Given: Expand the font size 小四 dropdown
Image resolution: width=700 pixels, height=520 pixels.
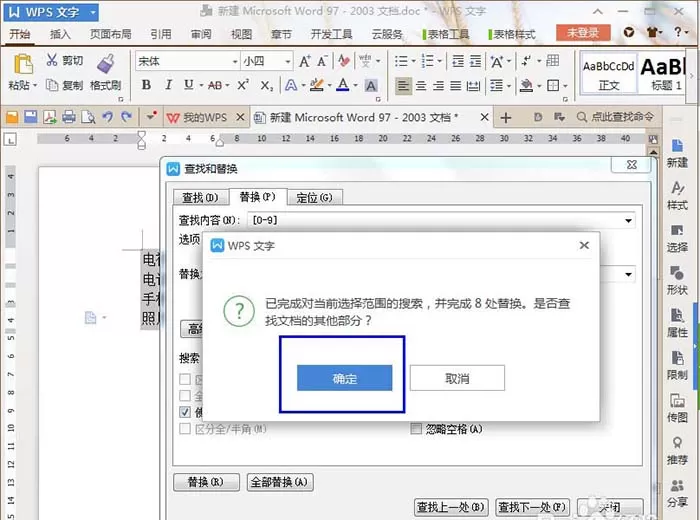Looking at the screenshot, I should click(288, 61).
